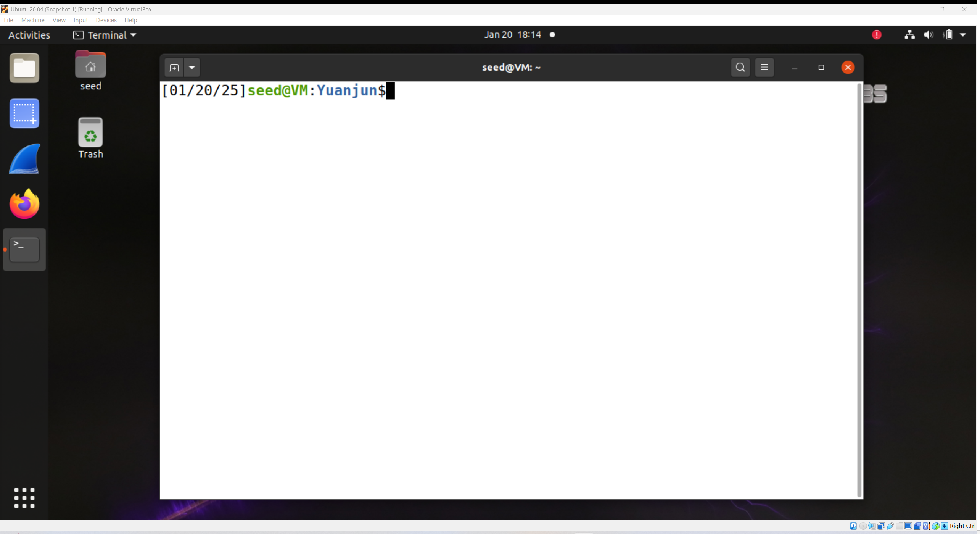
Task: Click the Activities button
Action: click(29, 35)
